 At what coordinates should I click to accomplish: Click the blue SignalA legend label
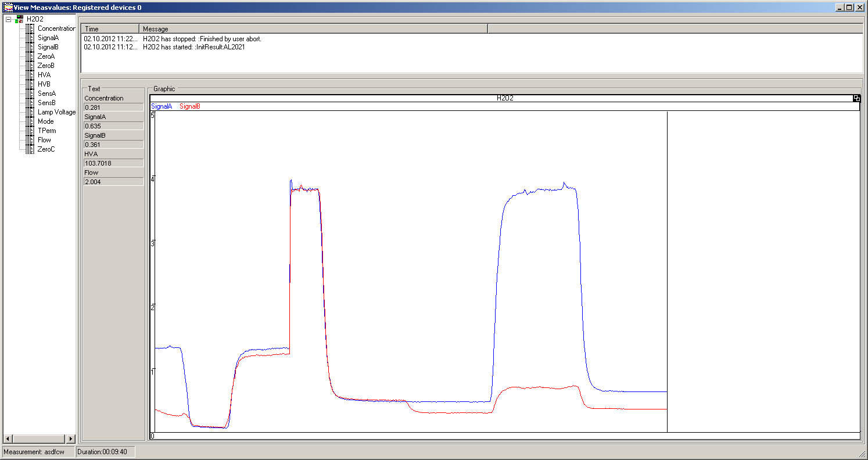coord(162,106)
